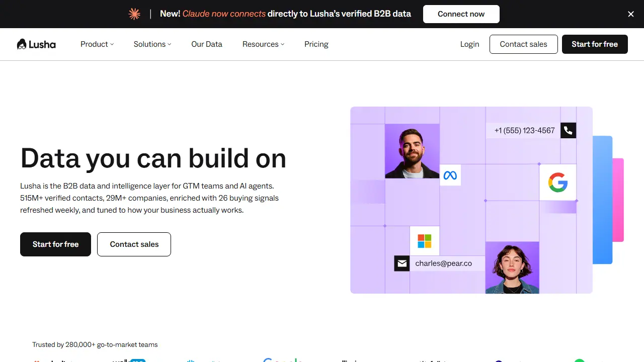Image resolution: width=644 pixels, height=362 pixels.
Task: Expand the Resources dropdown menu
Action: point(263,44)
